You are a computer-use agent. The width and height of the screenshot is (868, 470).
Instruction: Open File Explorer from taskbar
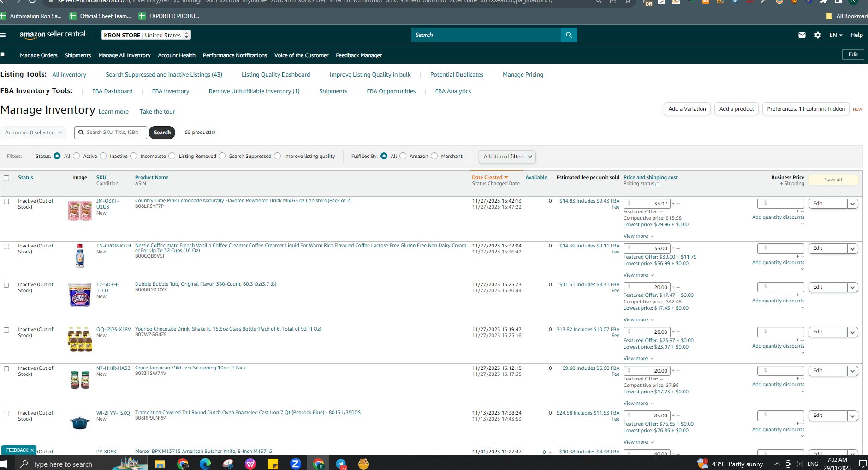160,464
